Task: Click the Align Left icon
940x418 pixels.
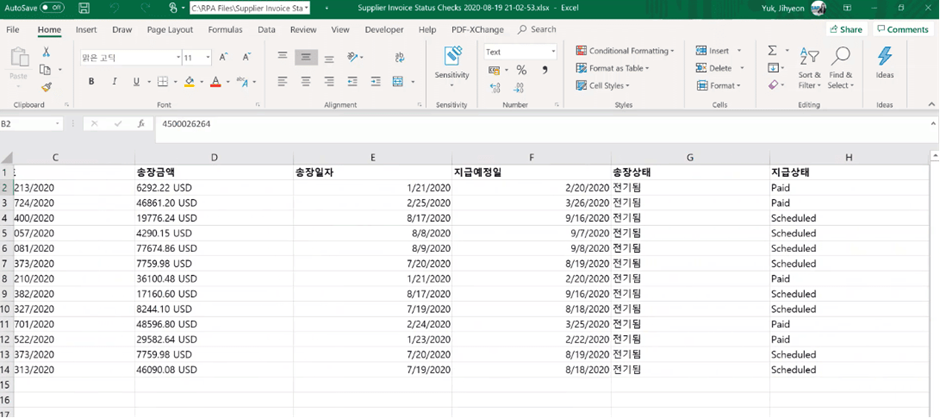Action: coord(283,81)
